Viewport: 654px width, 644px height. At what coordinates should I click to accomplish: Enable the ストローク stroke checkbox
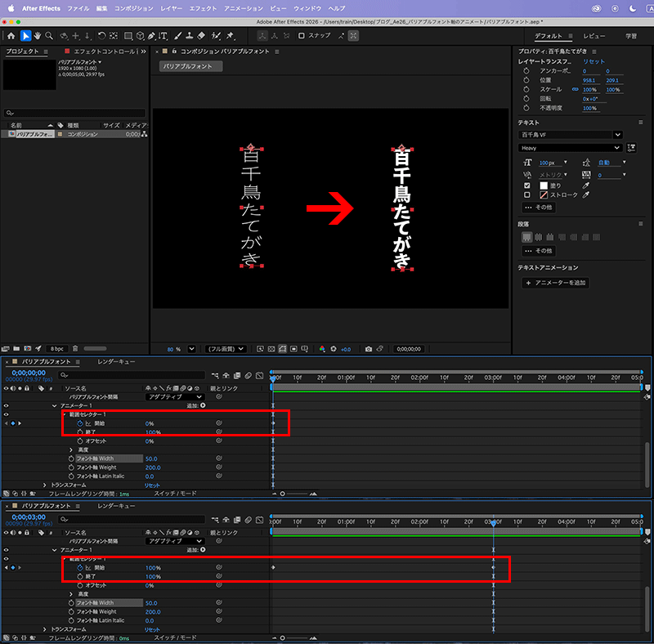526,195
